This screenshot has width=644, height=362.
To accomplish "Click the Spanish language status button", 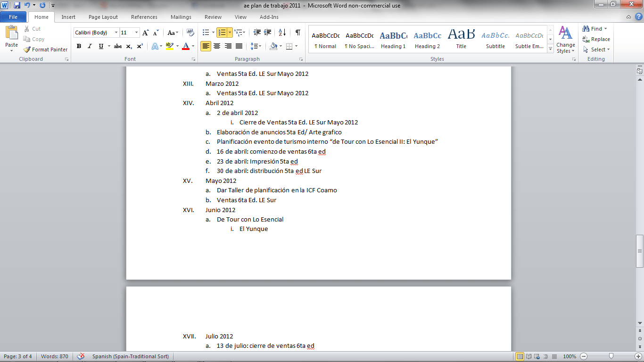I will click(x=131, y=356).
